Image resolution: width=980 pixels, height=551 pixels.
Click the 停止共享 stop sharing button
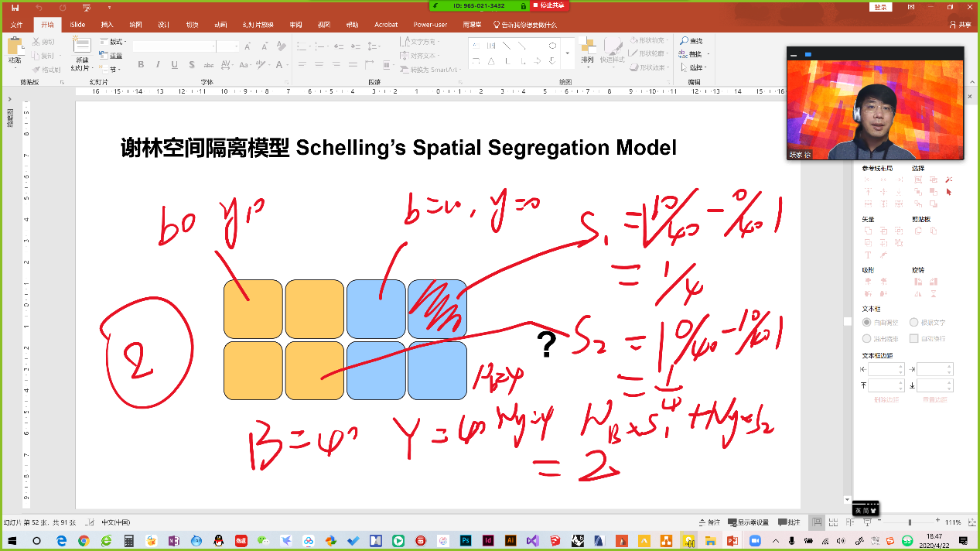click(548, 5)
